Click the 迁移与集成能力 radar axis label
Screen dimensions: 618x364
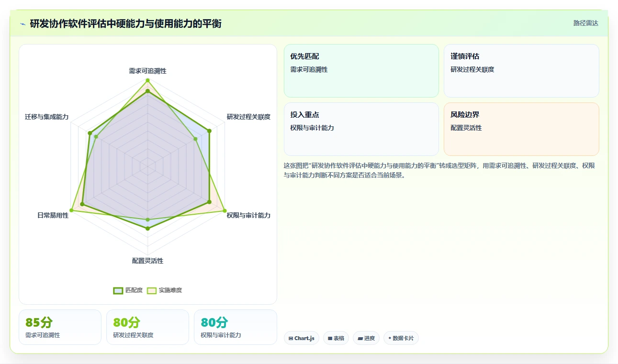[x=46, y=117]
